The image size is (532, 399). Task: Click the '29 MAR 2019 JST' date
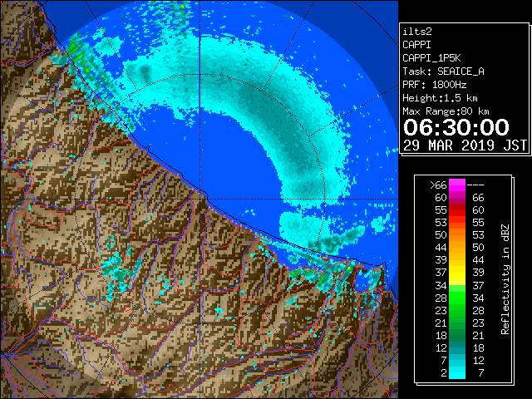click(x=465, y=145)
